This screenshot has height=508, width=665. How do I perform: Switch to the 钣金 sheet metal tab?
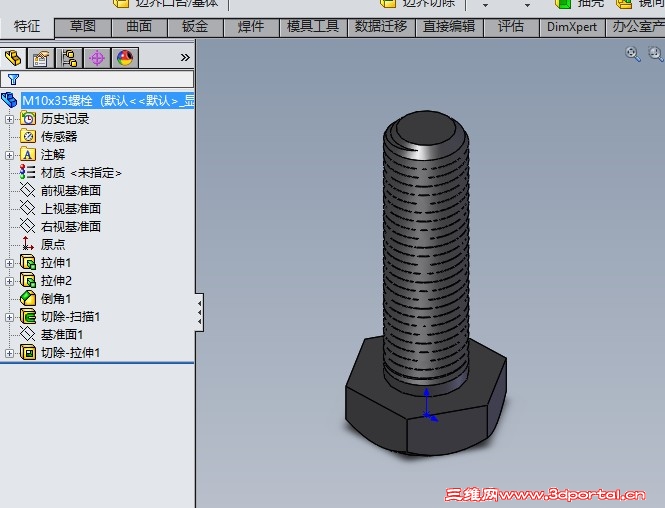(x=195, y=27)
